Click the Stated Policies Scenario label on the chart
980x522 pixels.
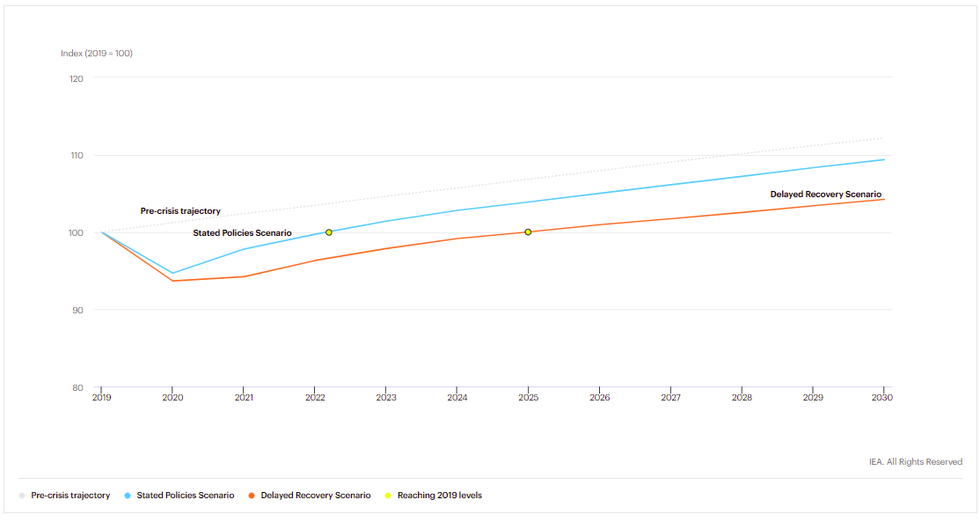242,233
